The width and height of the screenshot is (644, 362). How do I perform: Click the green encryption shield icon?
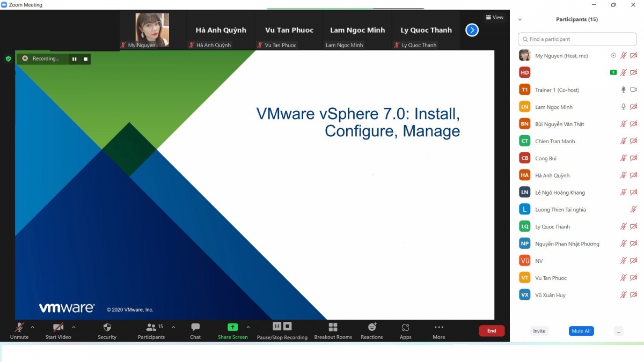[x=8, y=58]
